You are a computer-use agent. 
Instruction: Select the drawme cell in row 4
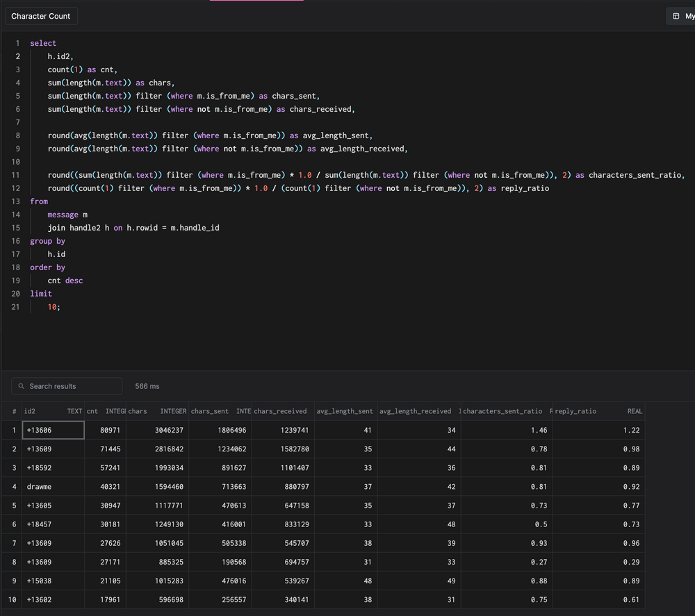(39, 486)
